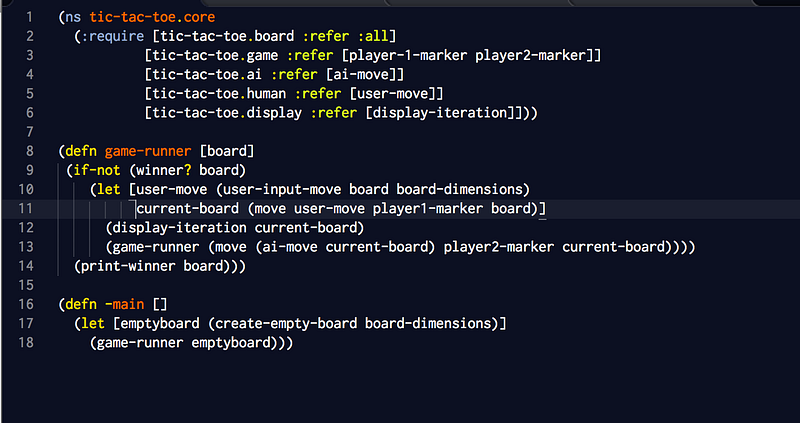Click the empty line 15
Screen dimensions: 800x423
coord(400,285)
